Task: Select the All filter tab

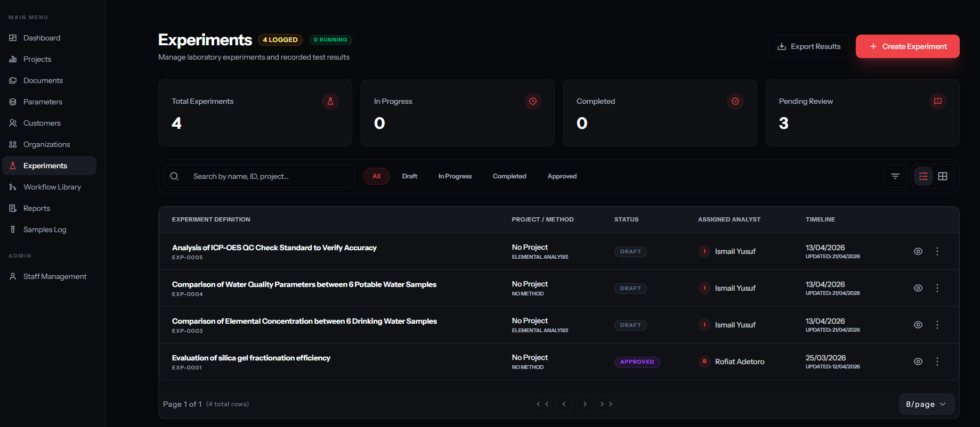Action: click(x=376, y=176)
